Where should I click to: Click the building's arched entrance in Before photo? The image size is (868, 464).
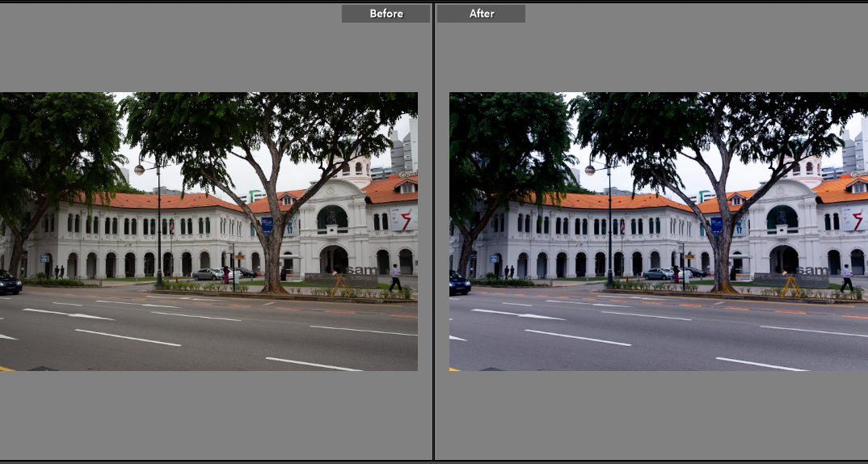point(332,259)
